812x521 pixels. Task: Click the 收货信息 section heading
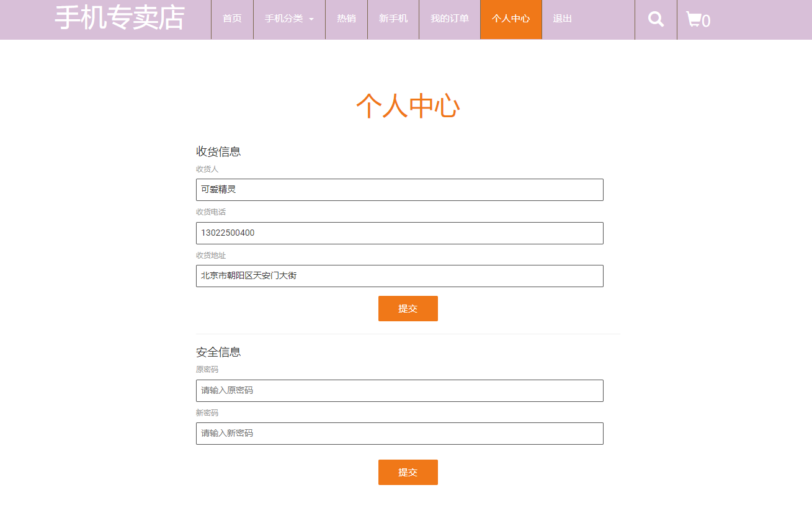(x=218, y=151)
